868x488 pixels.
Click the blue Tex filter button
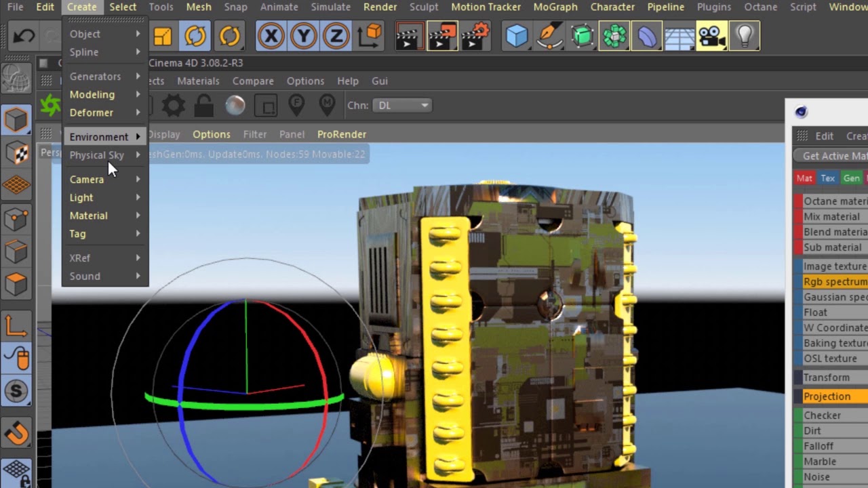coord(828,178)
